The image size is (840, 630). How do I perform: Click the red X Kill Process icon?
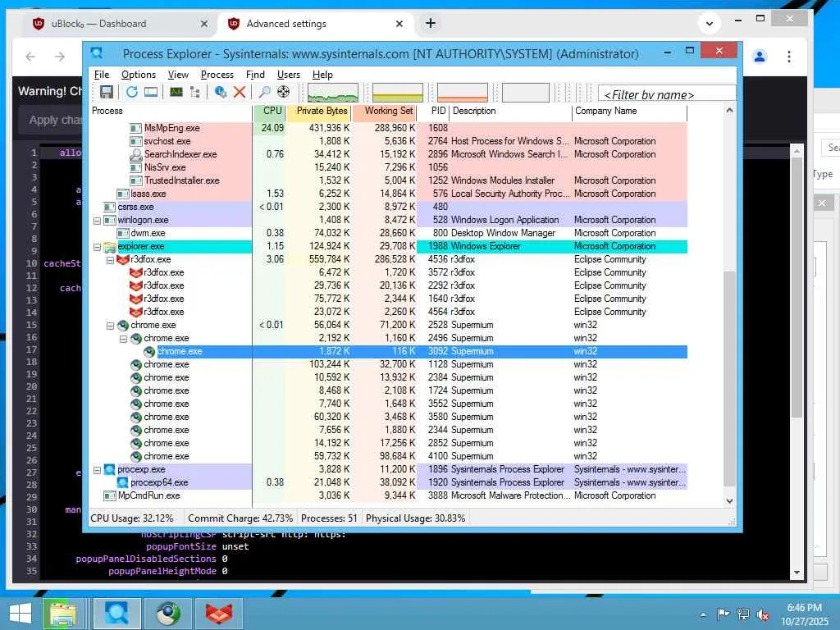[240, 92]
